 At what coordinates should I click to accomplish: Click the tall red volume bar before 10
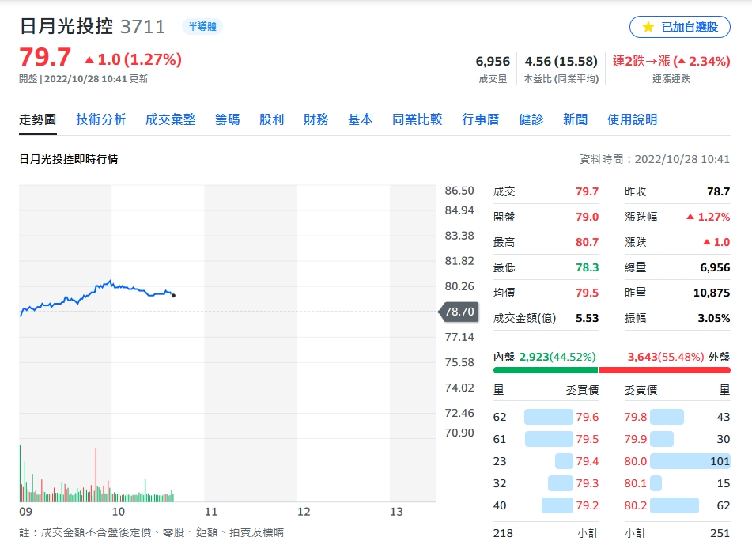(x=96, y=475)
